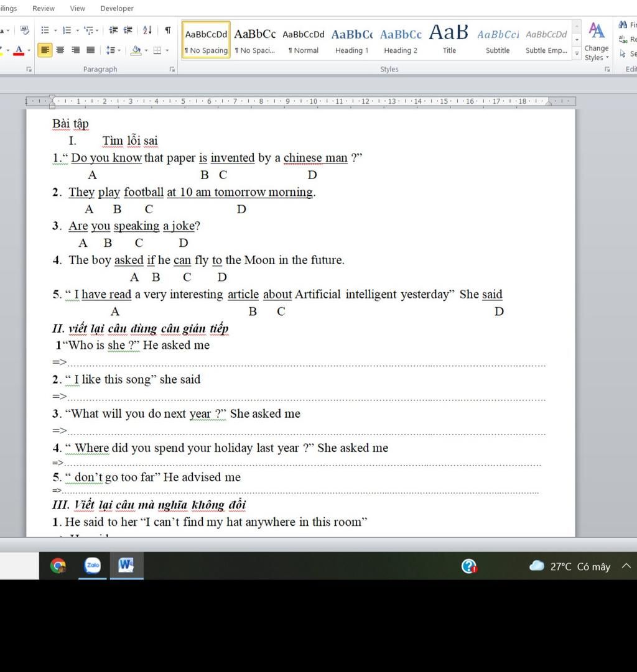Image resolution: width=637 pixels, height=672 pixels.
Task: Open weather widget showing 27°C
Action: pos(570,566)
